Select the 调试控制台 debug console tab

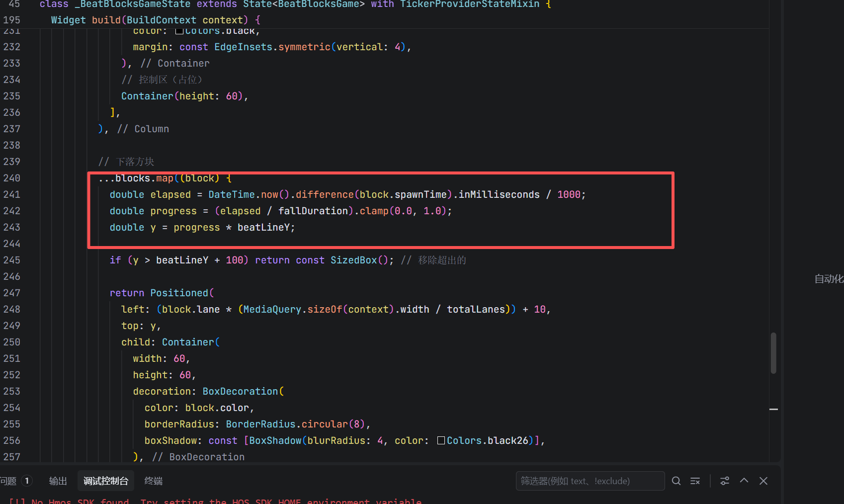pos(106,481)
